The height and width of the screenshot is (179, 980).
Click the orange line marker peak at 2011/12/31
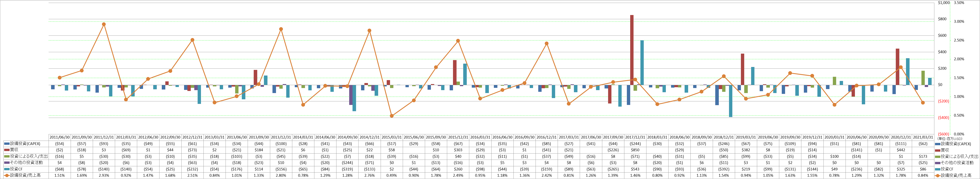click(x=104, y=24)
